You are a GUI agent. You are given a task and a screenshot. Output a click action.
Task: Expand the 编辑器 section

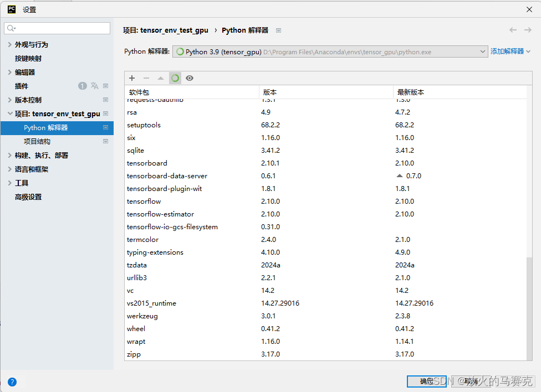pyautogui.click(x=9, y=72)
